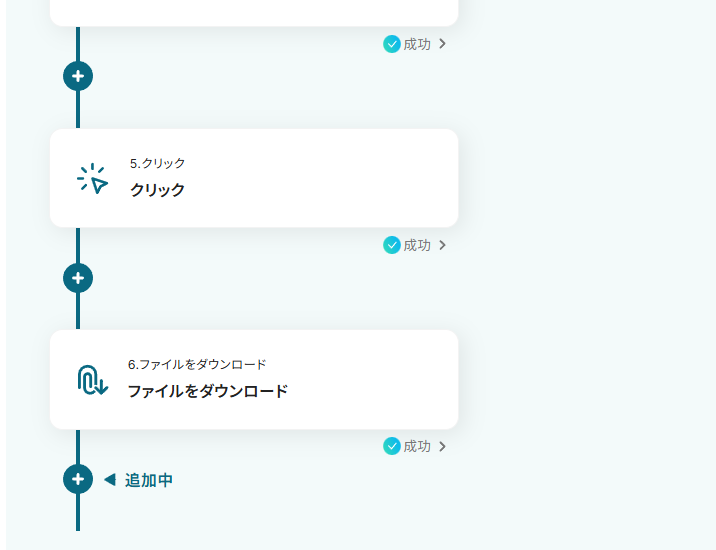Expand the 成功 chevron under ファイルをダウンロード card
716x550 pixels.
coord(442,446)
